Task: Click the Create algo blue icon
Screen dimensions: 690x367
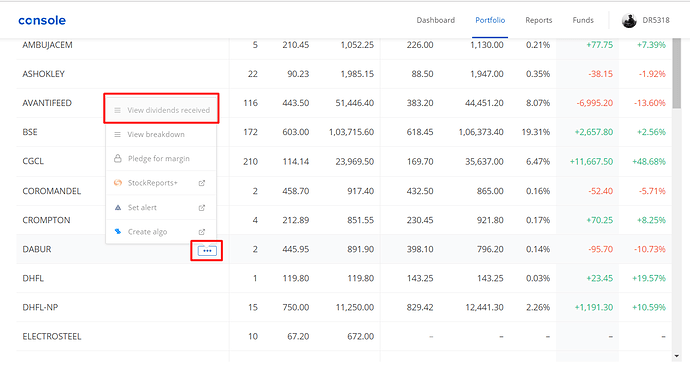Action: 117,231
